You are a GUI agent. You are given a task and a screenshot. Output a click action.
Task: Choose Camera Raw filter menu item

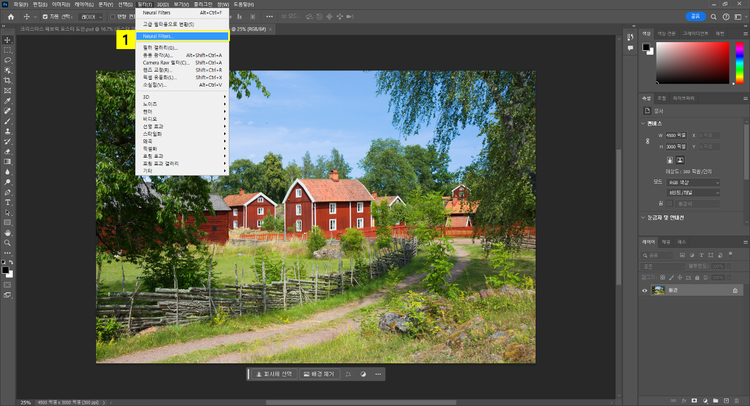click(x=182, y=63)
